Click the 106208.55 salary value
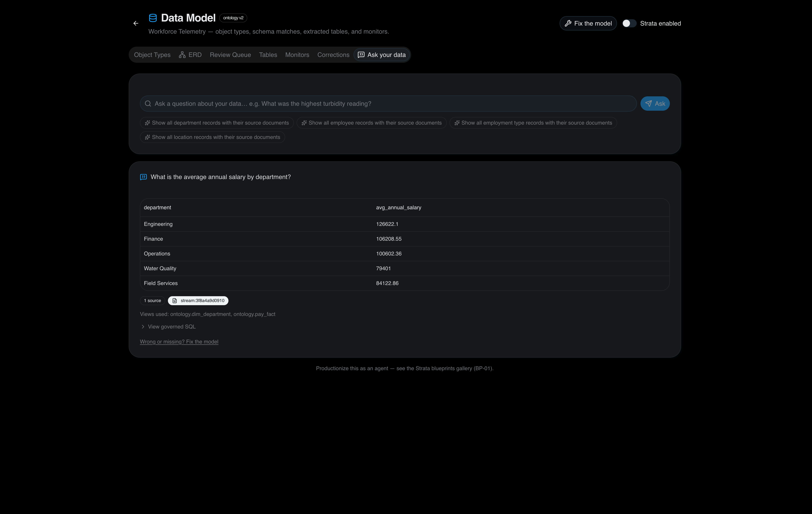Screen dimensions: 812x514 tap(389, 239)
